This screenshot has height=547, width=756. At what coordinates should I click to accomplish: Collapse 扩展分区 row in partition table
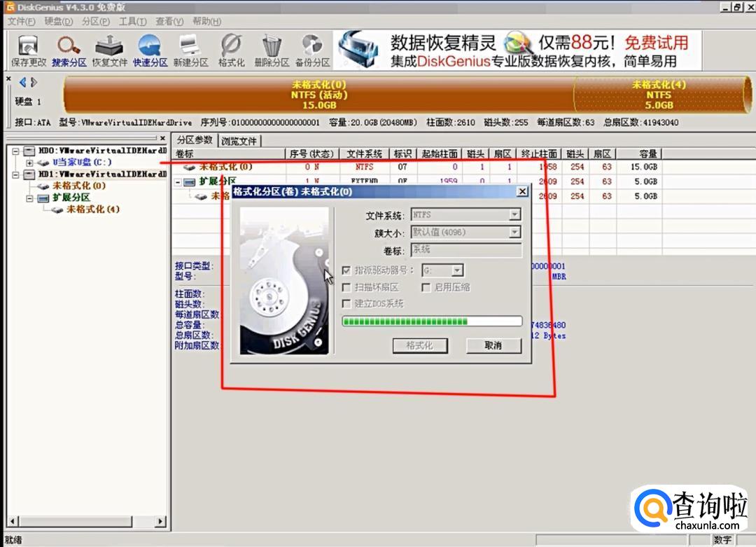(x=178, y=182)
